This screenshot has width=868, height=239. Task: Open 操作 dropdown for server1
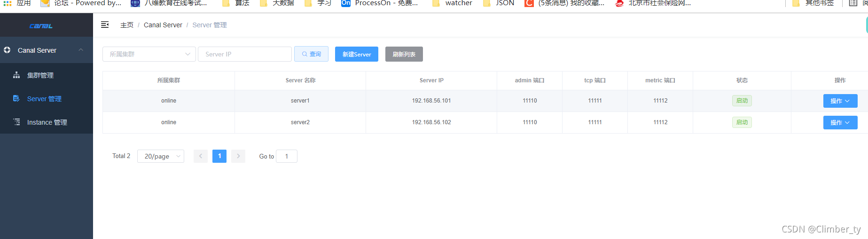click(x=840, y=101)
